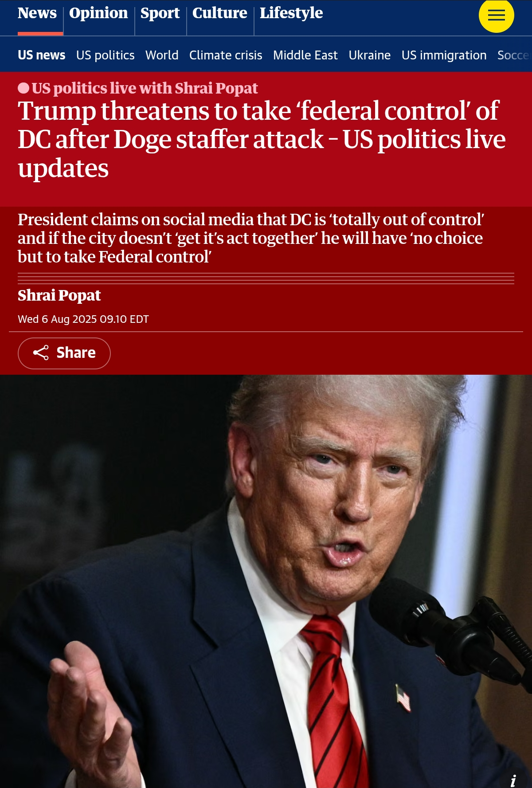Switch to the Opinion section tab
Viewport: 532px width, 788px height.
98,14
